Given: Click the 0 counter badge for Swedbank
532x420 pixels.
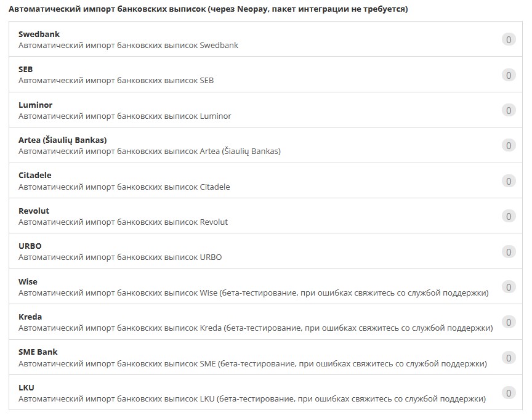Looking at the screenshot, I should pos(508,40).
